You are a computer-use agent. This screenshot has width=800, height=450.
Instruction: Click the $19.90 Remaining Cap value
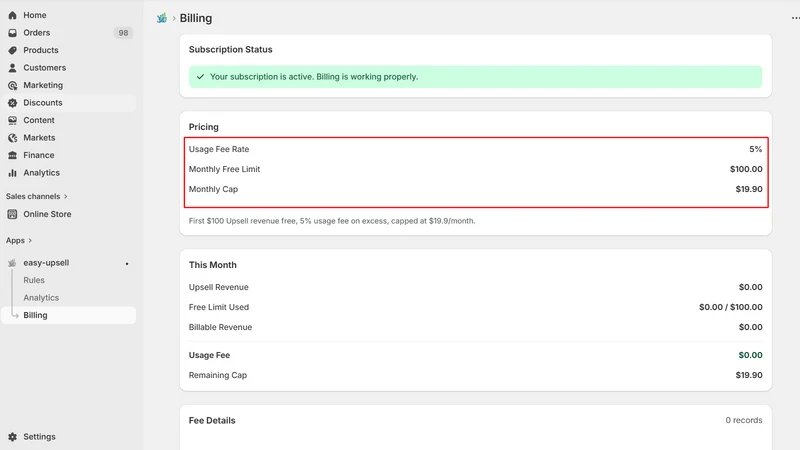coord(749,375)
